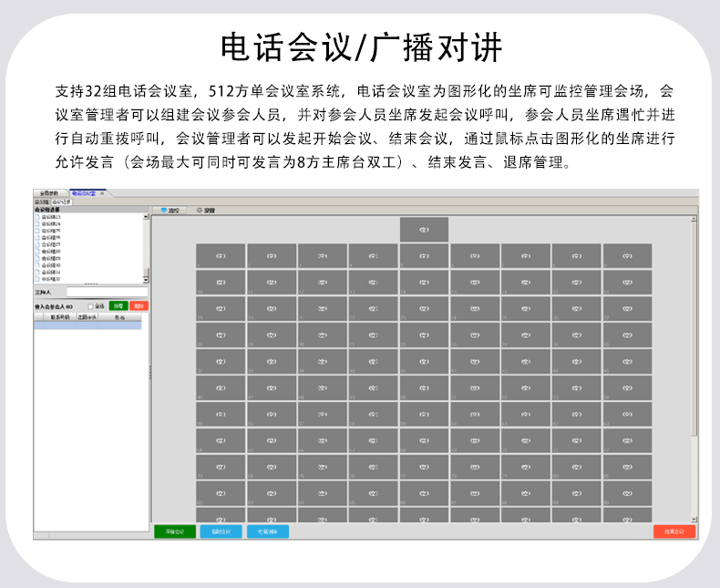Click seat number 55 starting the seventh row

pos(221,415)
